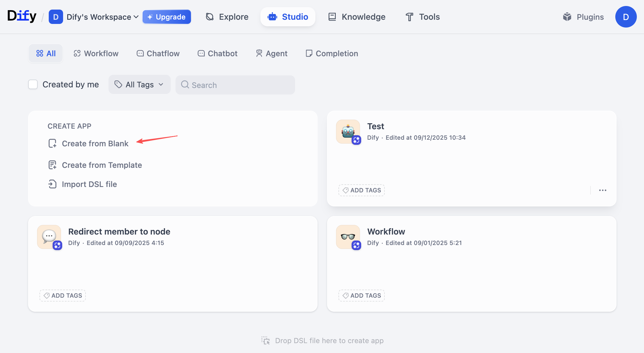Add tags to Redirect member to node

click(x=63, y=296)
